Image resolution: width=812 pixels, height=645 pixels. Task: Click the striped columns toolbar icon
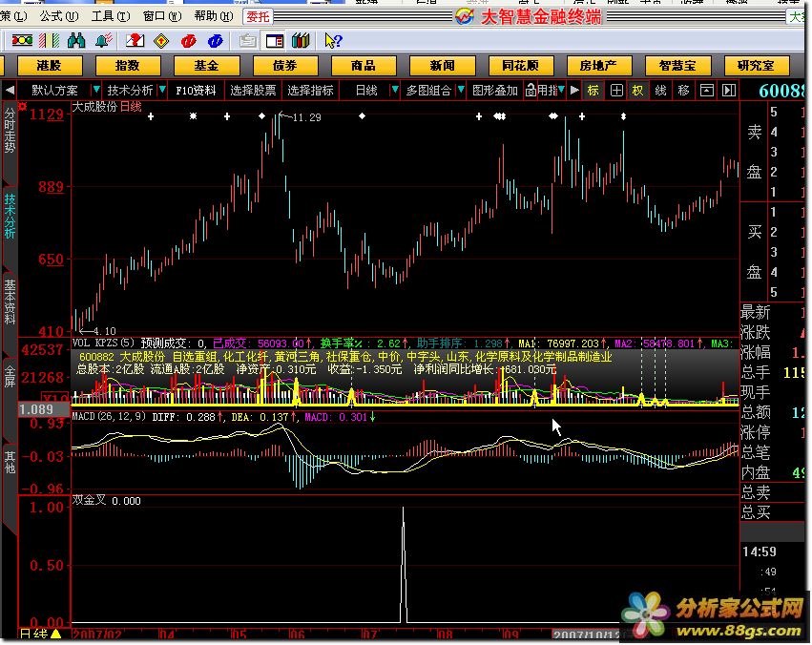pos(50,40)
